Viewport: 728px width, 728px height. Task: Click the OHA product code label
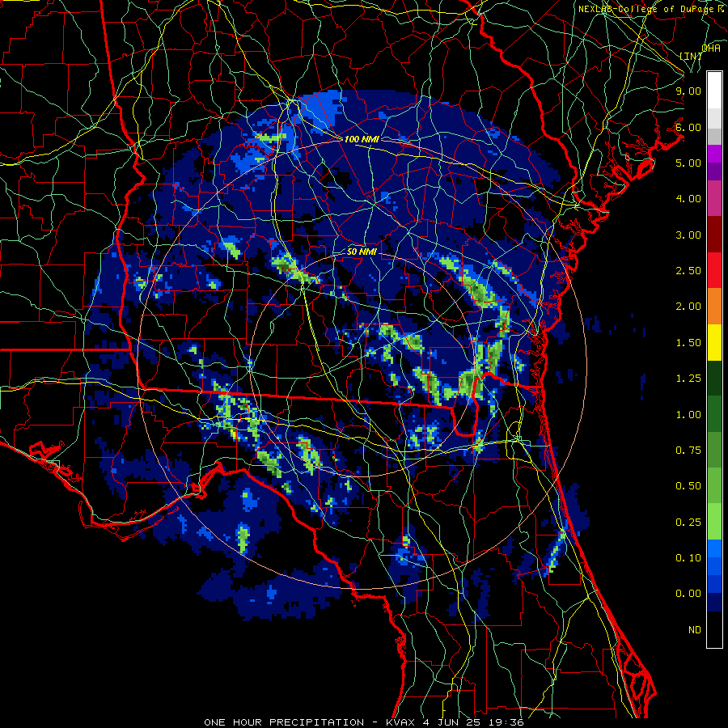tap(711, 49)
